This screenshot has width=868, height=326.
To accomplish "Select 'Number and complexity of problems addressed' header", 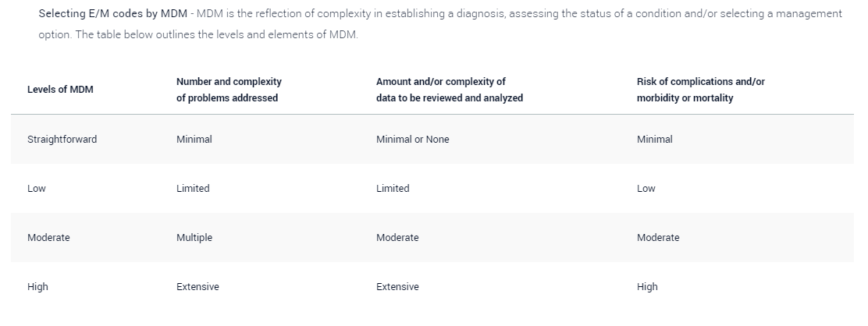I will tap(229, 90).
